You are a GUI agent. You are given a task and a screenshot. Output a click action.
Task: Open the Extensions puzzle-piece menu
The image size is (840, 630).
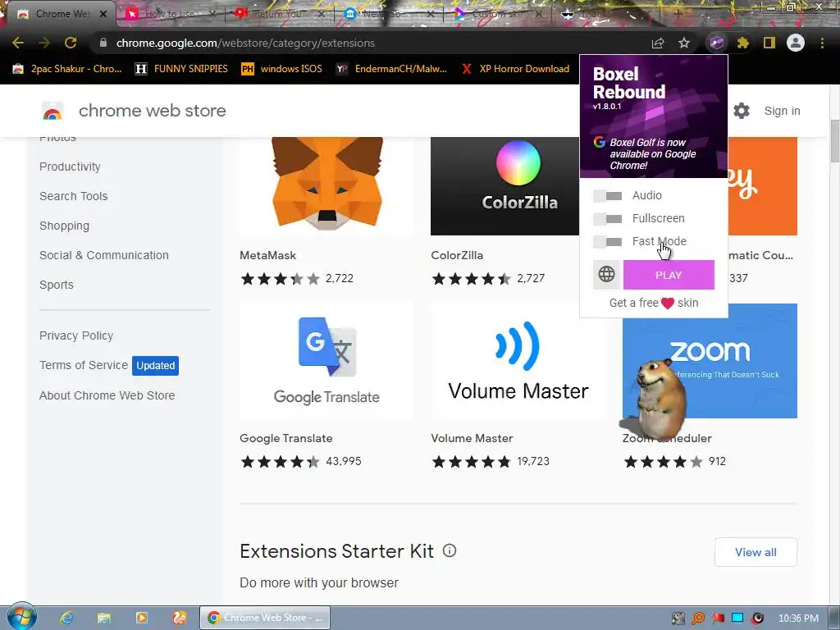click(743, 43)
